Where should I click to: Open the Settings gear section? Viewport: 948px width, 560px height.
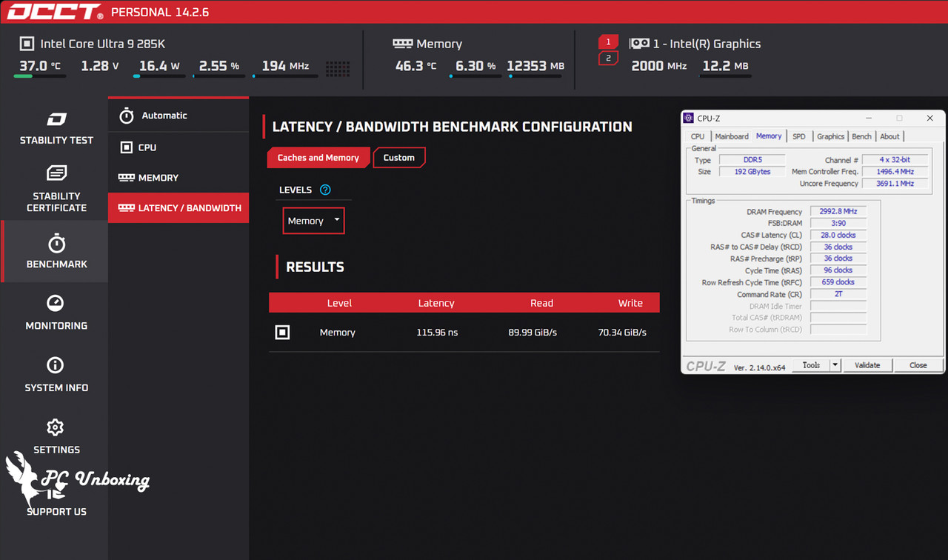point(56,436)
